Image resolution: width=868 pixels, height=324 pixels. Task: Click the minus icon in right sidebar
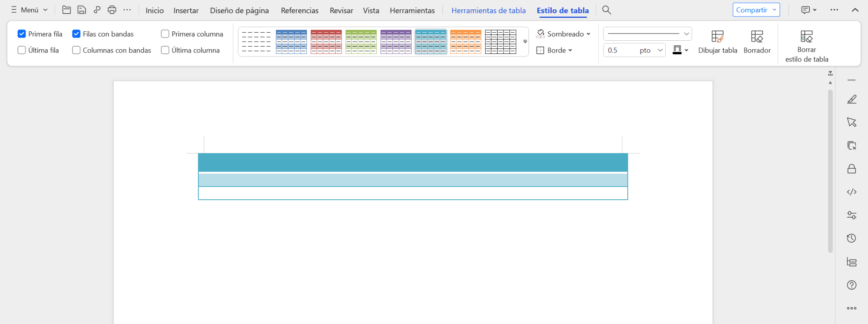(852, 80)
